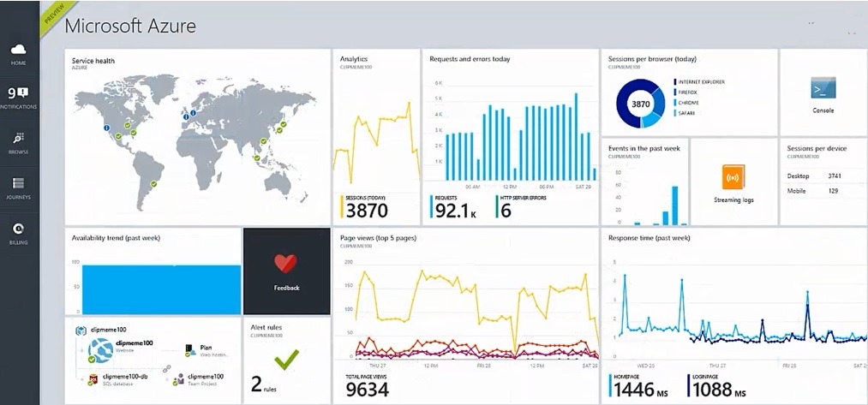The width and height of the screenshot is (868, 405).
Task: Click the "2 rules" count
Action: coord(264,384)
